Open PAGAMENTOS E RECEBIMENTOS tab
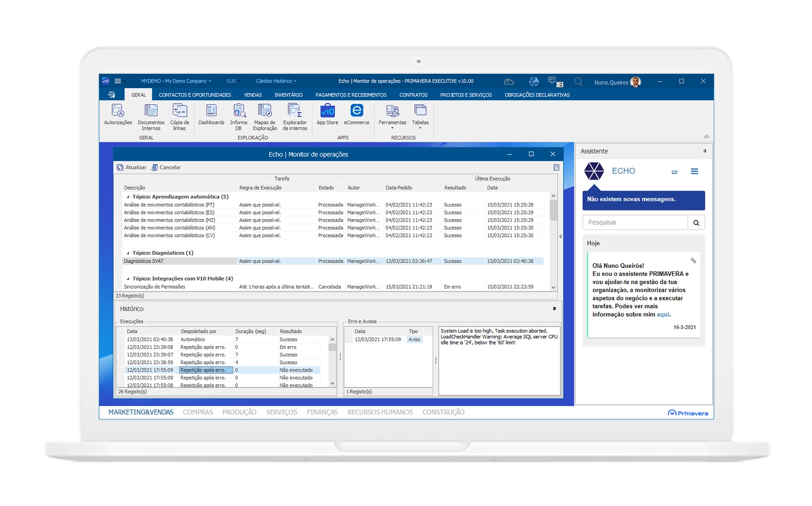Viewport: 812px width, 506px height. pyautogui.click(x=351, y=95)
